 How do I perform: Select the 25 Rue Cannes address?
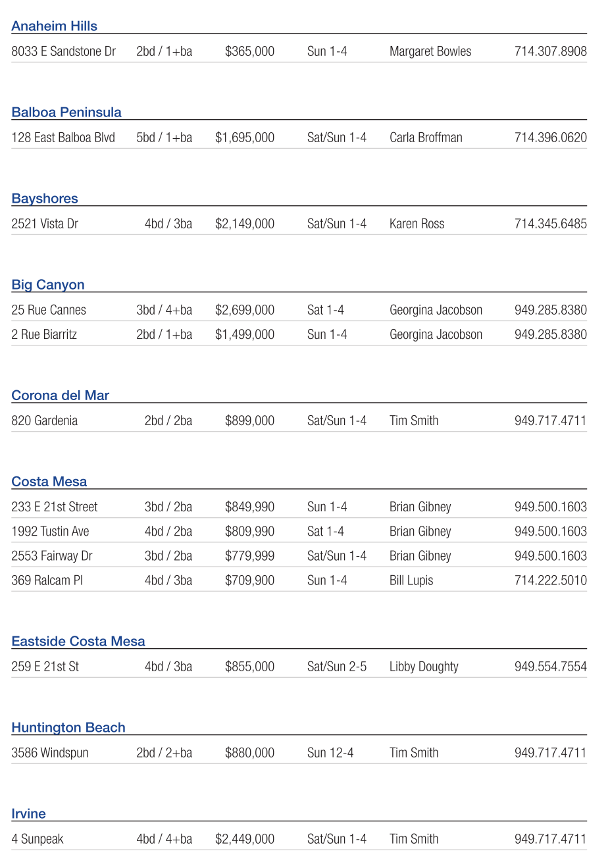tap(49, 310)
